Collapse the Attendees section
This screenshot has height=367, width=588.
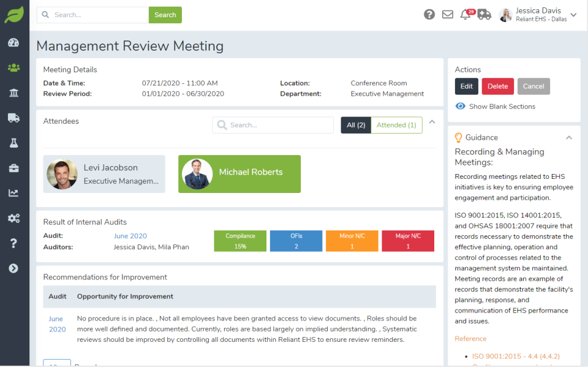pos(432,121)
